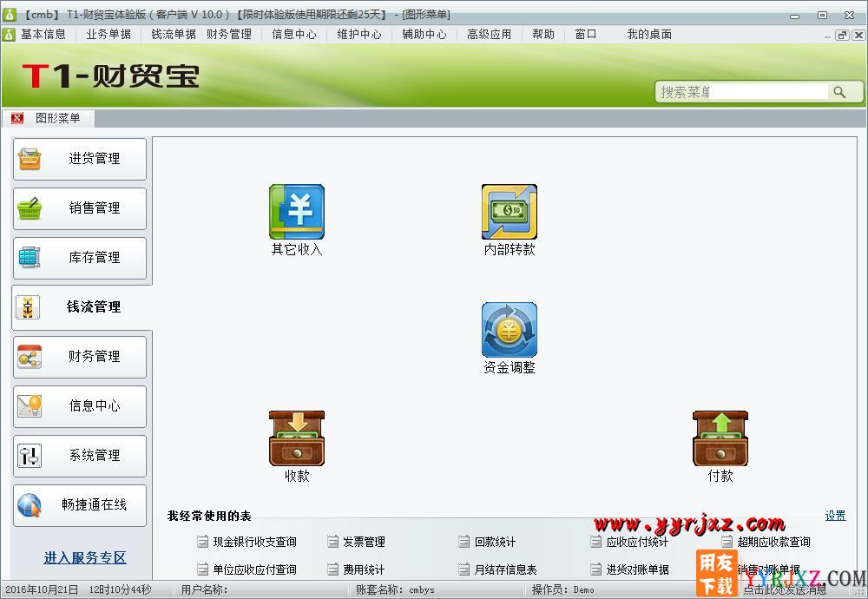Select 信息中心 in the sidebar
This screenshot has width=868, height=599.
pos(80,405)
